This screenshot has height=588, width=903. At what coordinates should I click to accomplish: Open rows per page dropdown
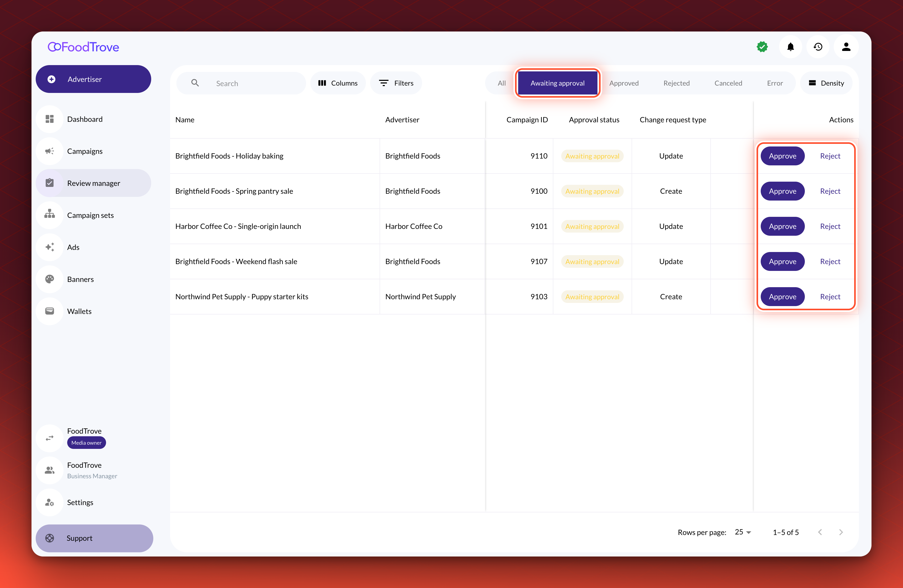743,532
